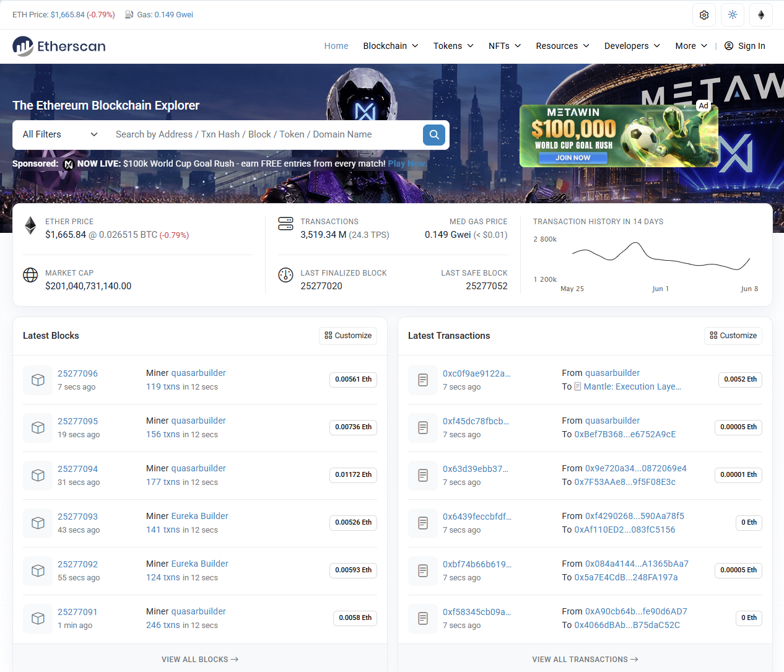Customize the Latest Transactions panel
784x672 pixels.
tap(733, 336)
